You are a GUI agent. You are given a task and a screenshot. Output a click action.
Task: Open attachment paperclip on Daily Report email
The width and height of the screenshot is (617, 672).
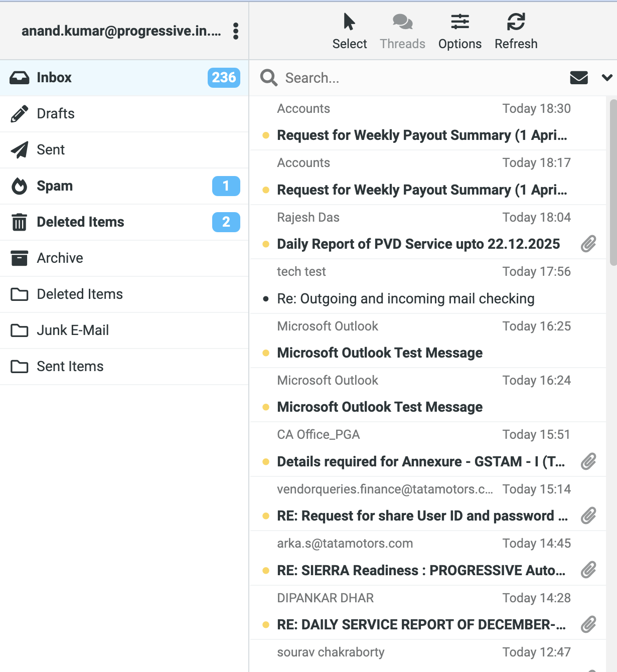pos(588,244)
